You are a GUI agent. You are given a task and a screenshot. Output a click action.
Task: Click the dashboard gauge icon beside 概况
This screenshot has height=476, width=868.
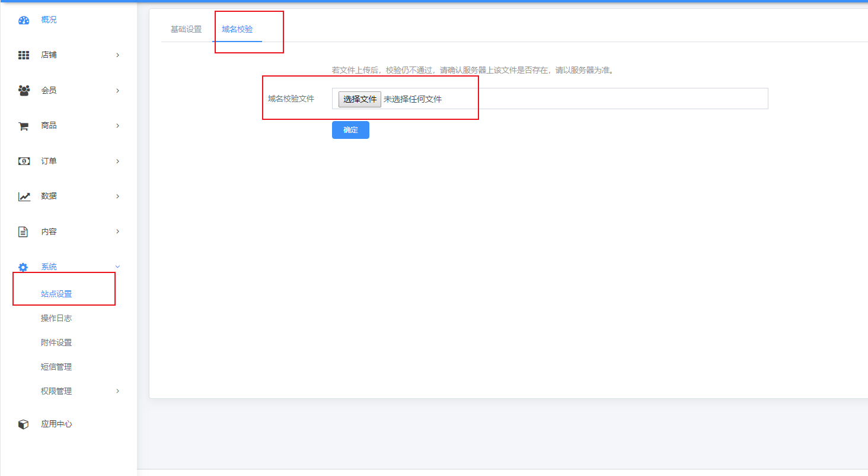coord(24,20)
